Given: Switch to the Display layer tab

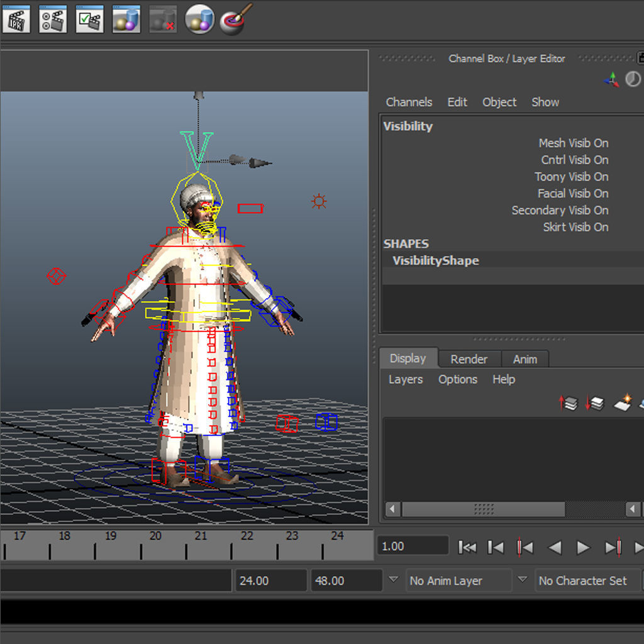Looking at the screenshot, I should pos(408,358).
